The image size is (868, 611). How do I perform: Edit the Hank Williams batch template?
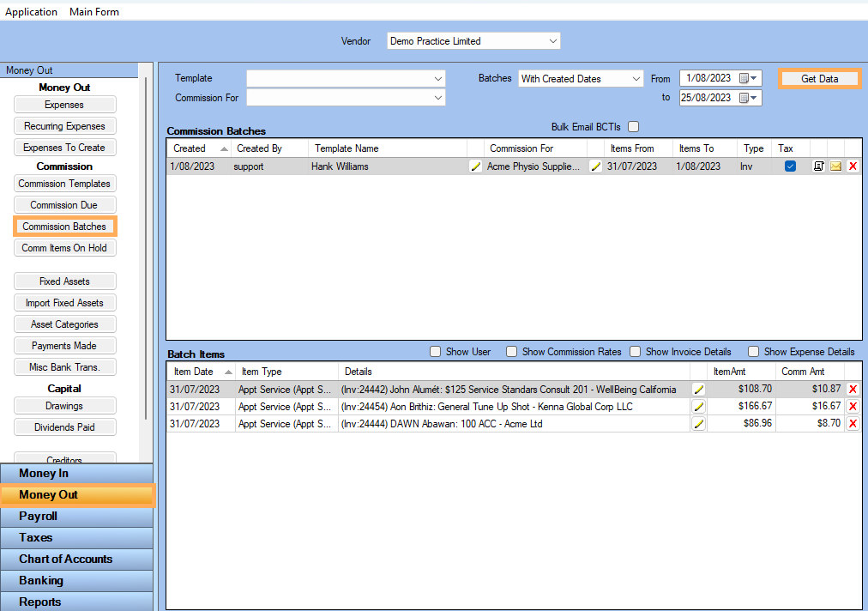point(477,166)
